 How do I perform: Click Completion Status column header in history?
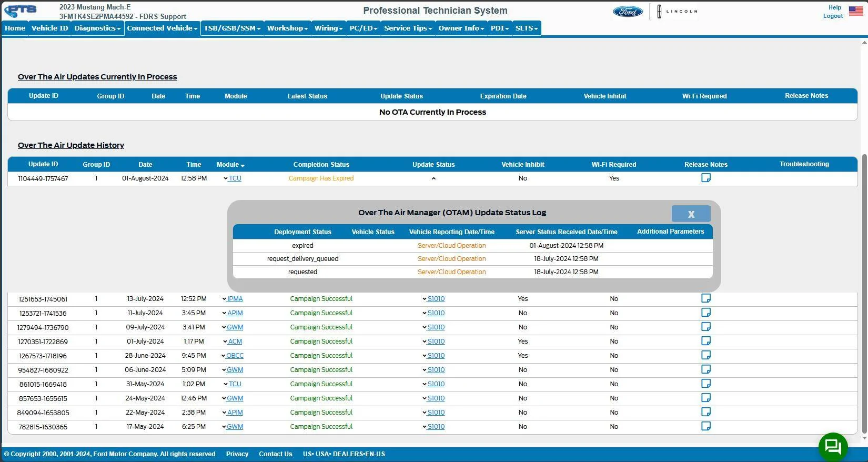pyautogui.click(x=321, y=165)
